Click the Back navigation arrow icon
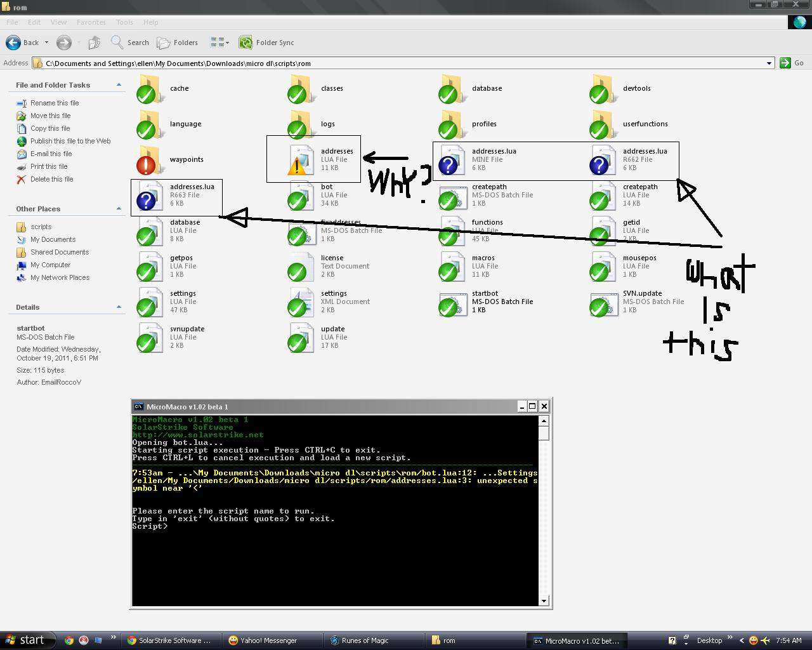Screen dimensions: 812x650 pos(13,43)
